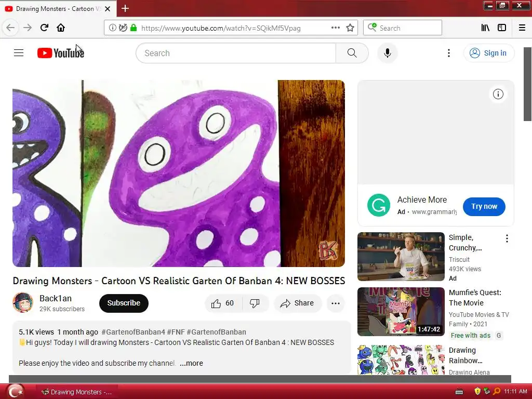The width and height of the screenshot is (532, 399).
Task: Open options for Simple, Crunchy video
Action: (x=507, y=238)
